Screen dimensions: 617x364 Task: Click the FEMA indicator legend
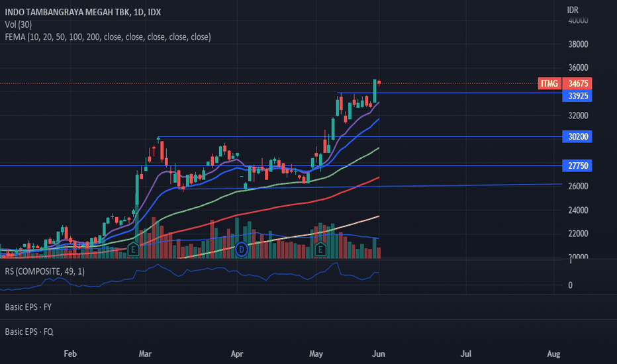pos(108,37)
